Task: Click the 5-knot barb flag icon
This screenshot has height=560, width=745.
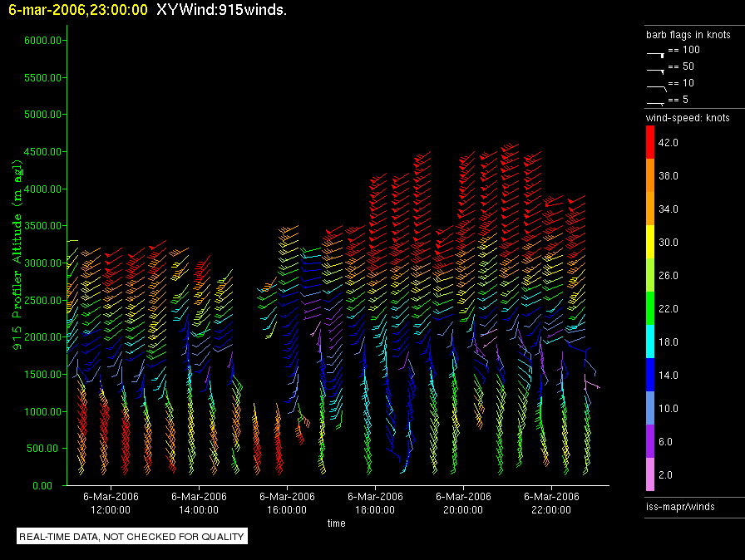Action: pos(656,101)
